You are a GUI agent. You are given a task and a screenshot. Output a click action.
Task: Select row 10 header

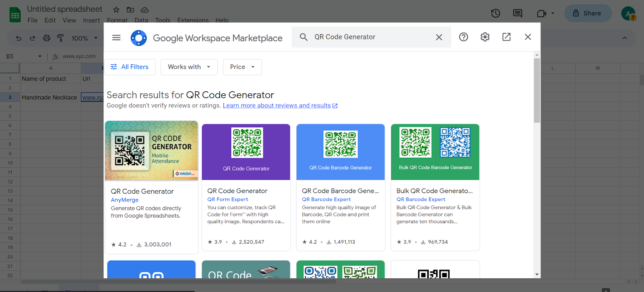[x=10, y=163]
